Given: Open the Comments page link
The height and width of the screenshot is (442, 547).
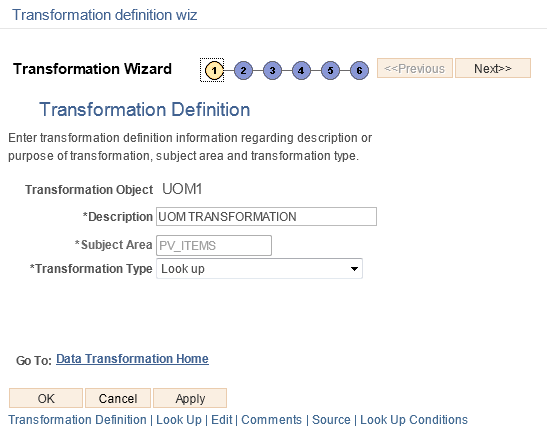Looking at the screenshot, I should pyautogui.click(x=271, y=420).
